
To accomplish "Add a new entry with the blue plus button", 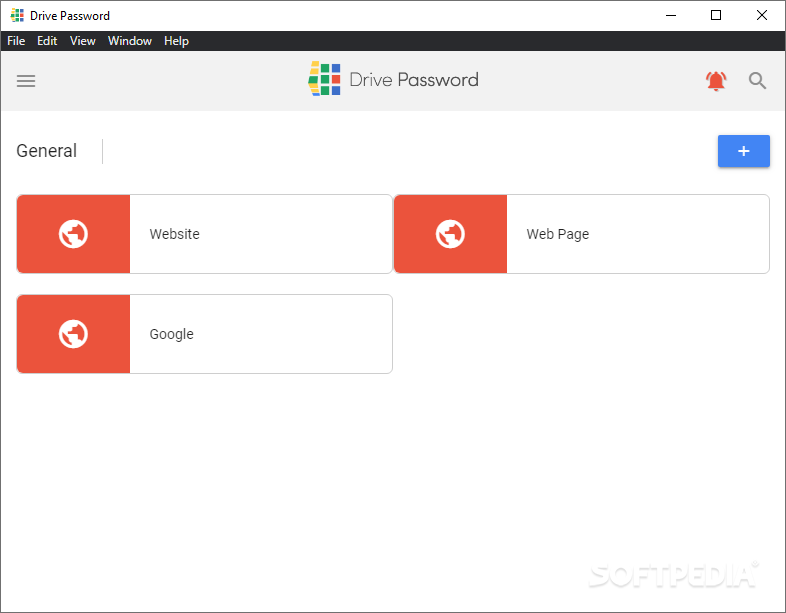I will (743, 151).
